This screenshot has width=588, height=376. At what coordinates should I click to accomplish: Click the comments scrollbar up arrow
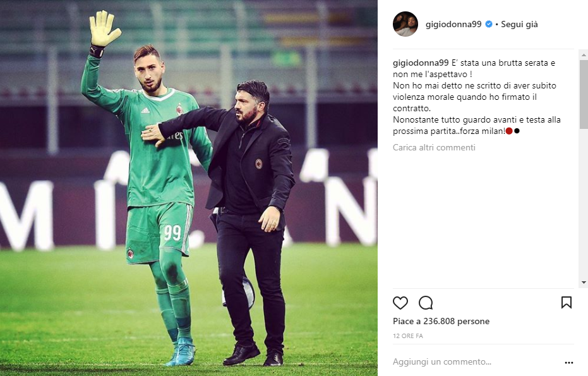coord(584,55)
